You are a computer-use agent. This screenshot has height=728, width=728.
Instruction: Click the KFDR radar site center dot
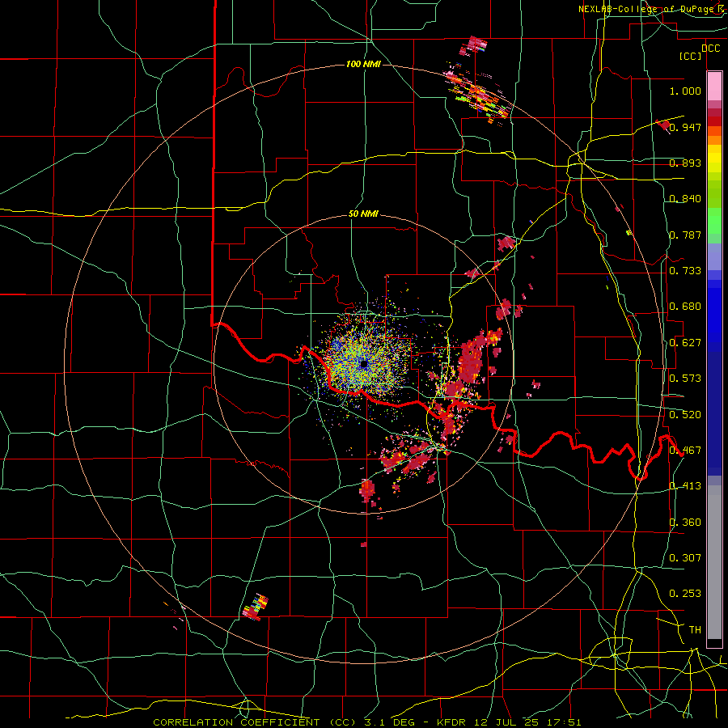click(x=364, y=365)
